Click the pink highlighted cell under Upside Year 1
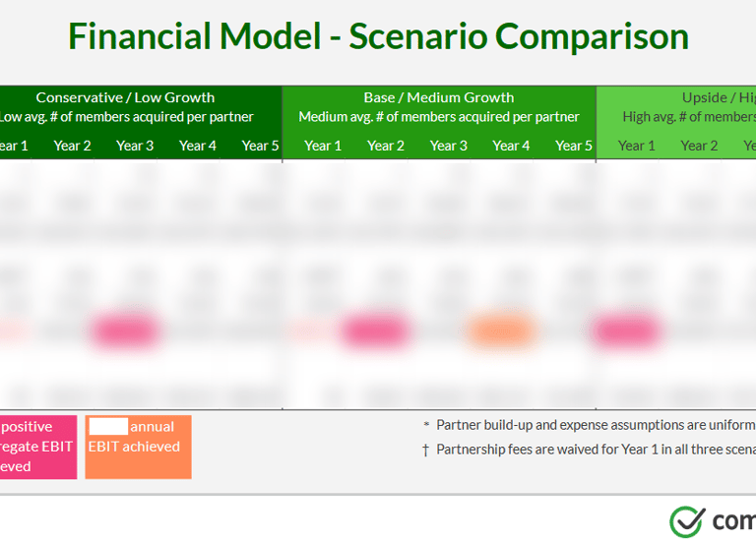 626,331
